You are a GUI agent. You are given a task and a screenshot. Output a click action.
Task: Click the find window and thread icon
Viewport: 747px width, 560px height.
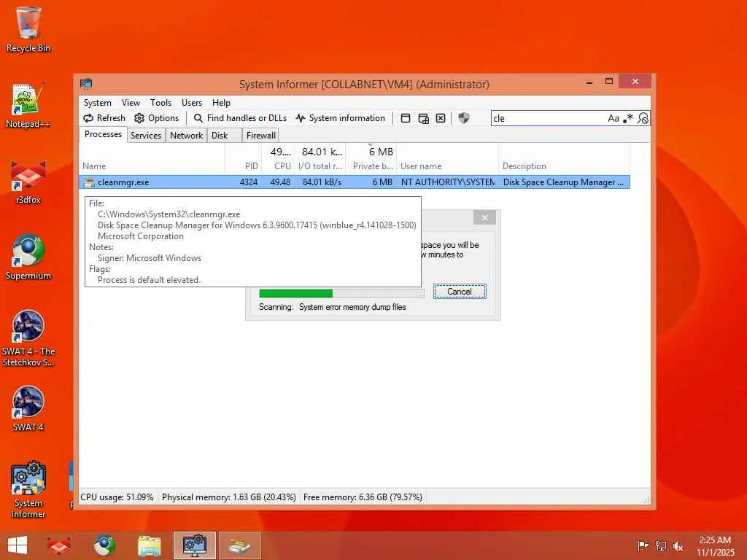click(x=423, y=118)
